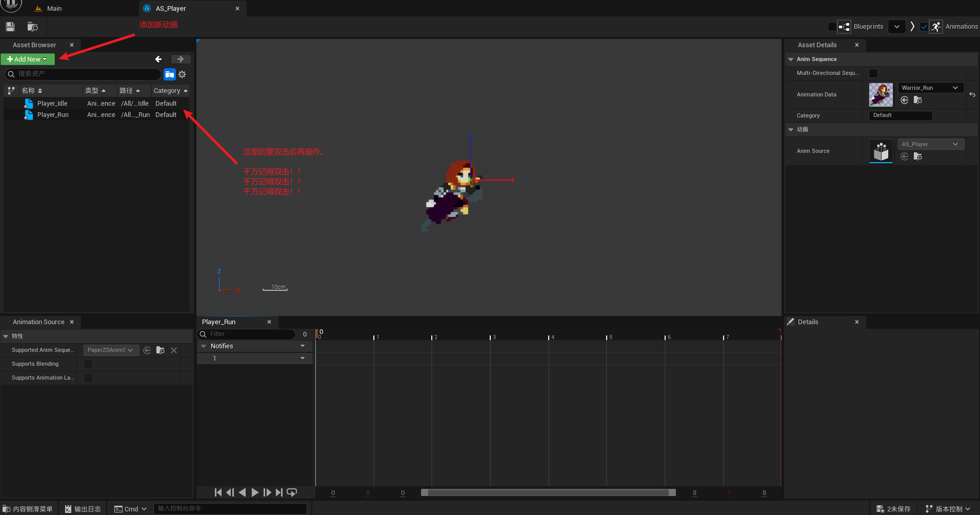
Task: Select Player_Idle in asset list
Action: click(x=52, y=104)
